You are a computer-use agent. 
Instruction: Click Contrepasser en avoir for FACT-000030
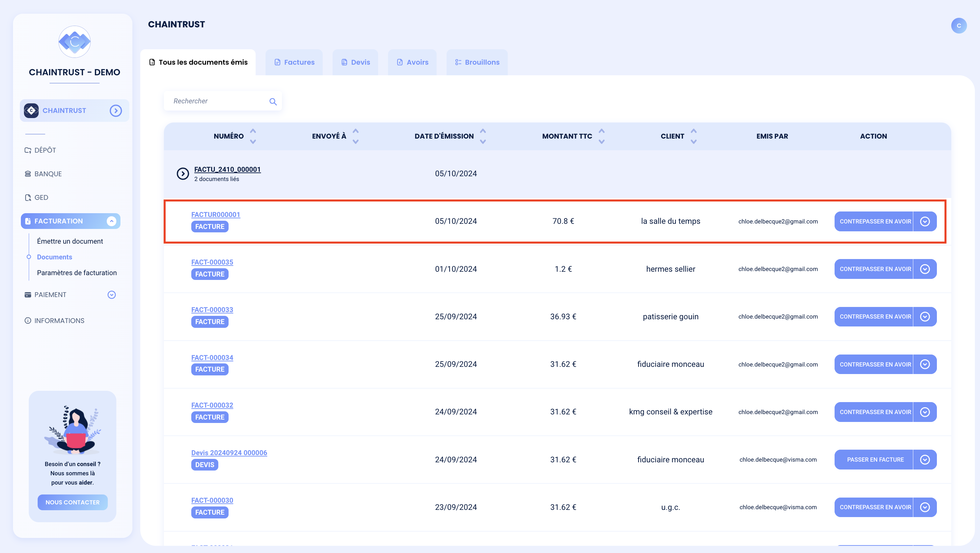click(x=874, y=507)
